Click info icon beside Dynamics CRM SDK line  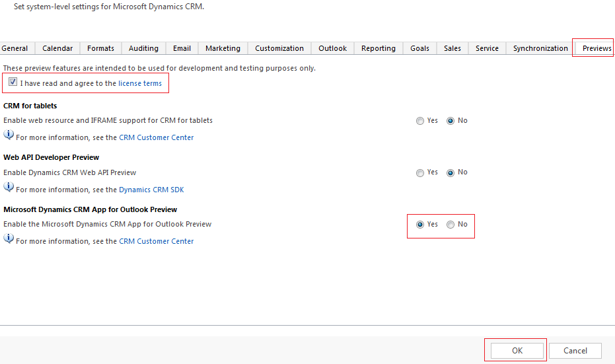coord(9,187)
